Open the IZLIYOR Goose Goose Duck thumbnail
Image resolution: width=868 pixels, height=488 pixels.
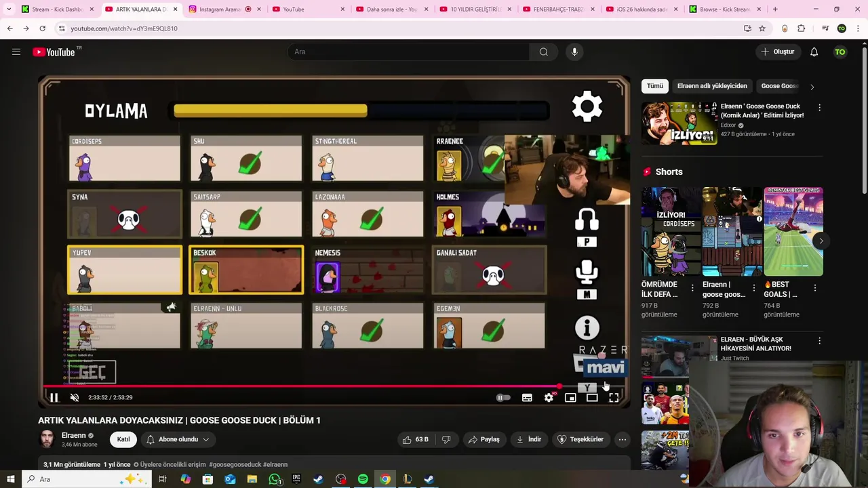679,123
